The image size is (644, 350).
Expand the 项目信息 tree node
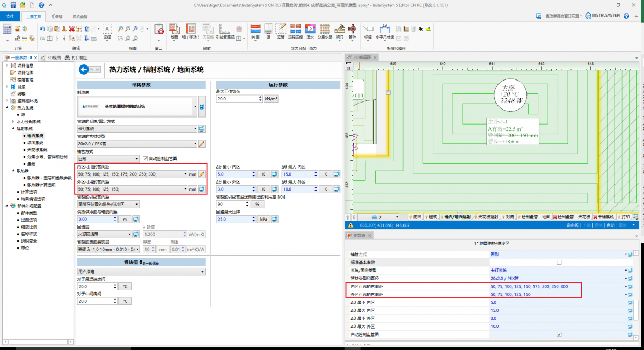[6, 65]
